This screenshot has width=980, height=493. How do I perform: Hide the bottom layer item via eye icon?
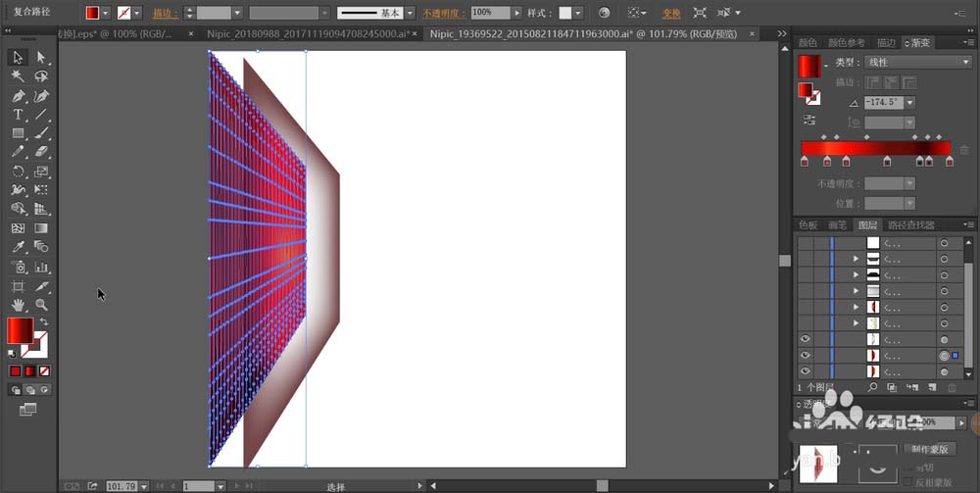pyautogui.click(x=805, y=371)
